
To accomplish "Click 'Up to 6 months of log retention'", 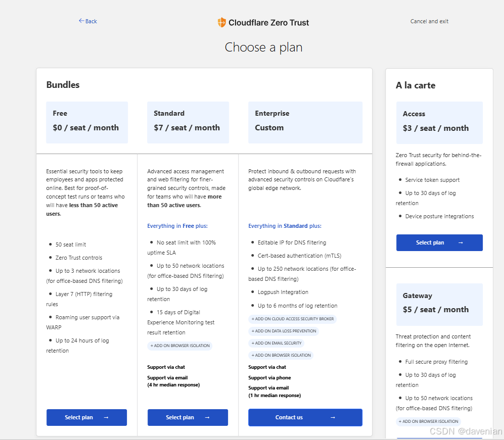I will [298, 306].
